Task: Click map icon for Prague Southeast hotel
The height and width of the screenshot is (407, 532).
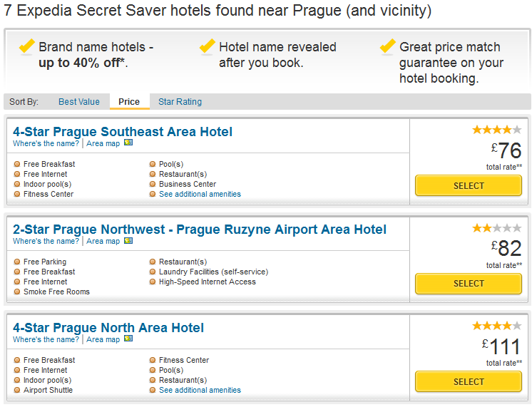Action: (x=128, y=143)
